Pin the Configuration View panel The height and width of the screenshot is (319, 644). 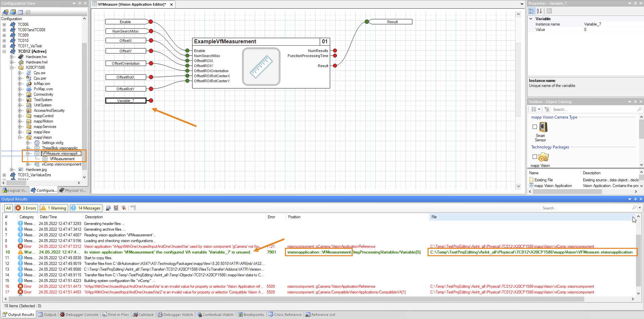80,3
